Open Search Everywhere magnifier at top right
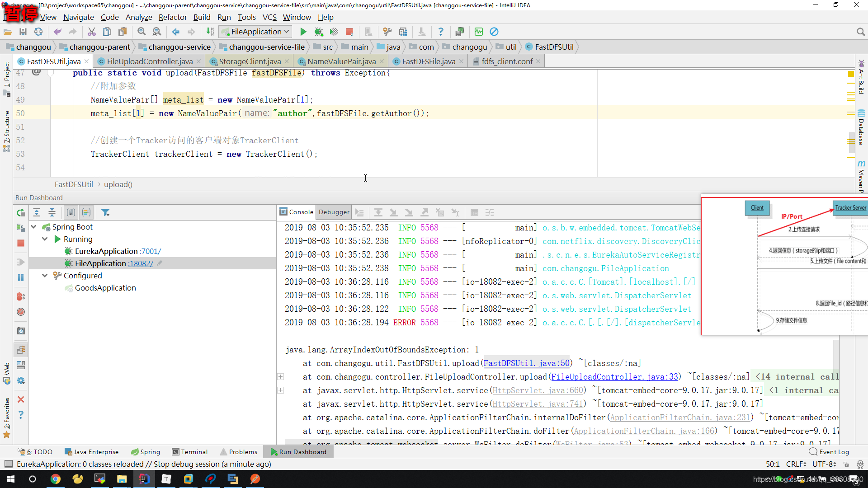 pyautogui.click(x=860, y=32)
